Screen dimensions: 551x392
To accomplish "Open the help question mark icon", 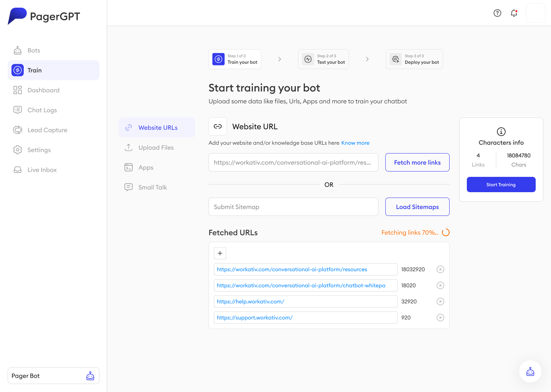I will pyautogui.click(x=497, y=13).
